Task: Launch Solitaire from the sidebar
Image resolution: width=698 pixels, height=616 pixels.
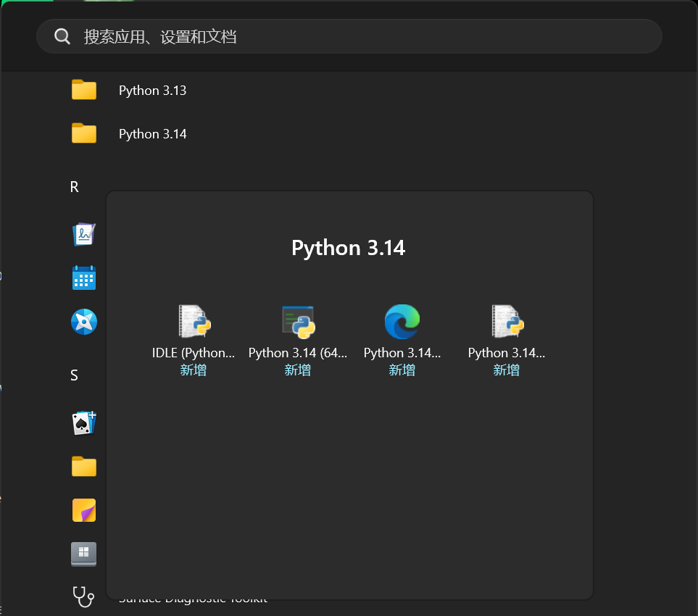Action: 83,423
